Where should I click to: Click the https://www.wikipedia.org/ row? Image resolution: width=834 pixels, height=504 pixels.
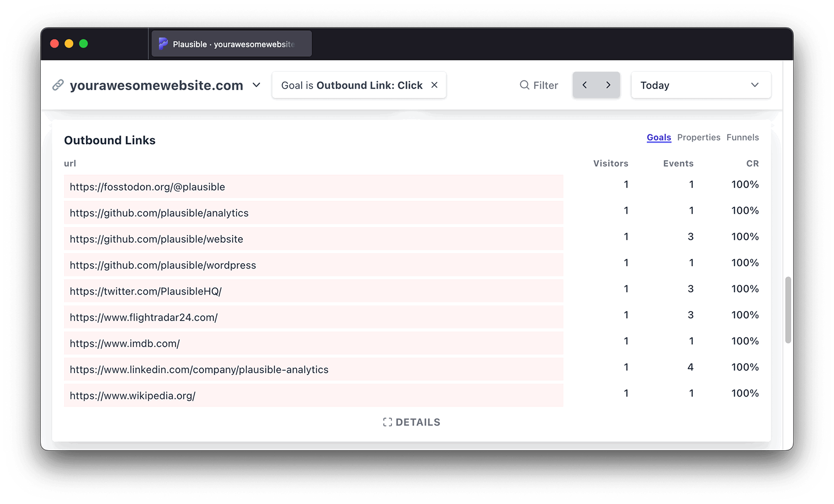tap(133, 395)
